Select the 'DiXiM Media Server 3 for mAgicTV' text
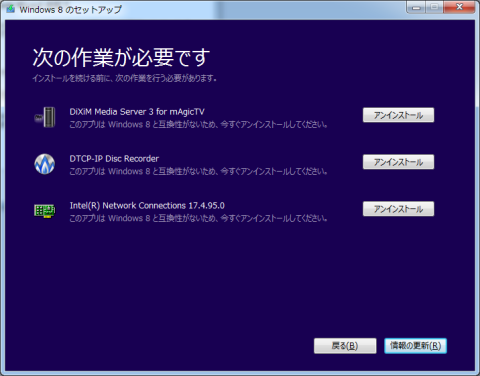 click(x=137, y=112)
